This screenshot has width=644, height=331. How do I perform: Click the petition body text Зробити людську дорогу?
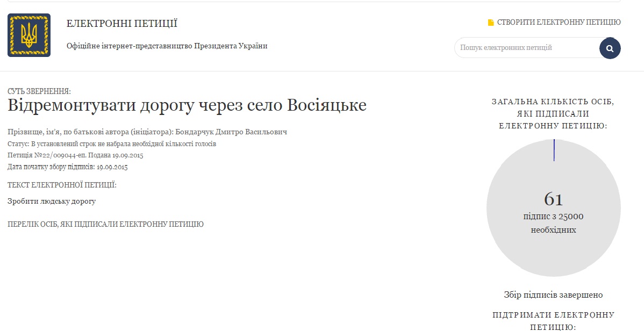coord(52,201)
